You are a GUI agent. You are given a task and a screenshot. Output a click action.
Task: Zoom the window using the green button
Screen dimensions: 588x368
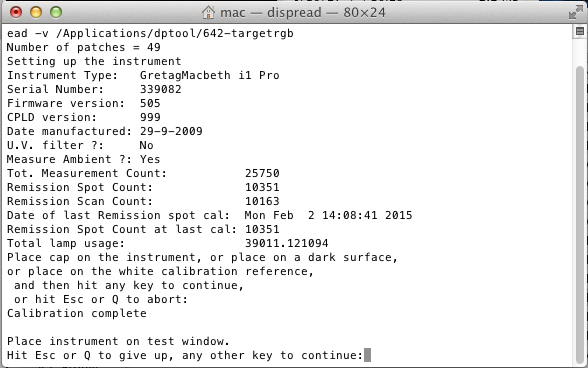coord(56,12)
